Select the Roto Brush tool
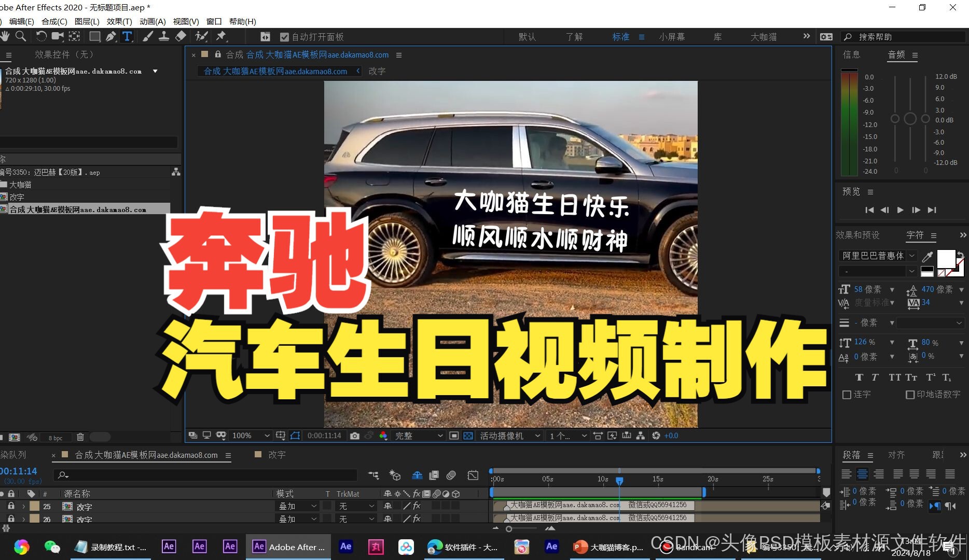Viewport: 969px width, 560px height. [201, 36]
